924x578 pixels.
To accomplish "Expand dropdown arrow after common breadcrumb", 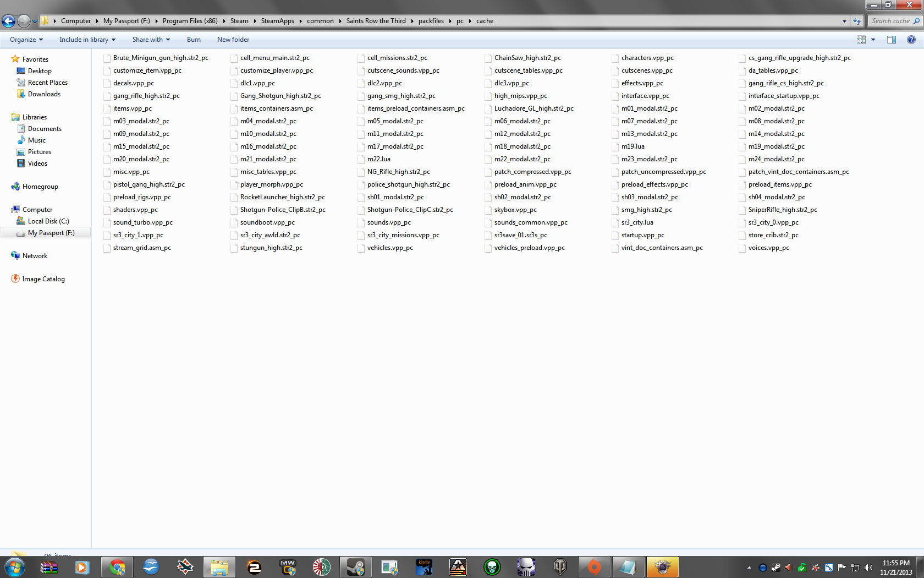I will [x=340, y=21].
